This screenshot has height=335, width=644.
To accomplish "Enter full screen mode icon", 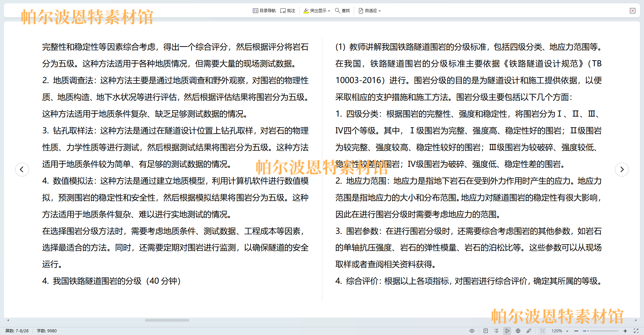I will [x=636, y=331].
